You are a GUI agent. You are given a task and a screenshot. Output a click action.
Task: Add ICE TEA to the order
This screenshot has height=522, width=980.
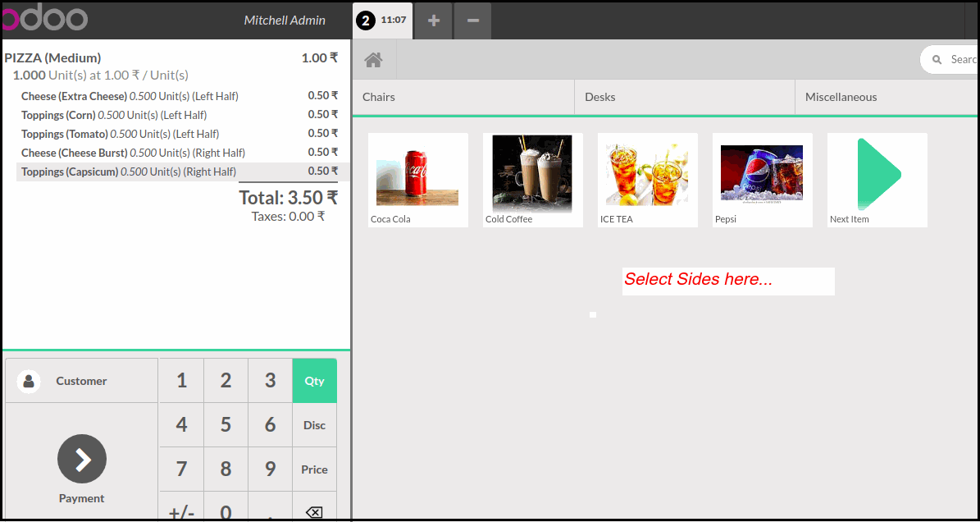coord(648,180)
